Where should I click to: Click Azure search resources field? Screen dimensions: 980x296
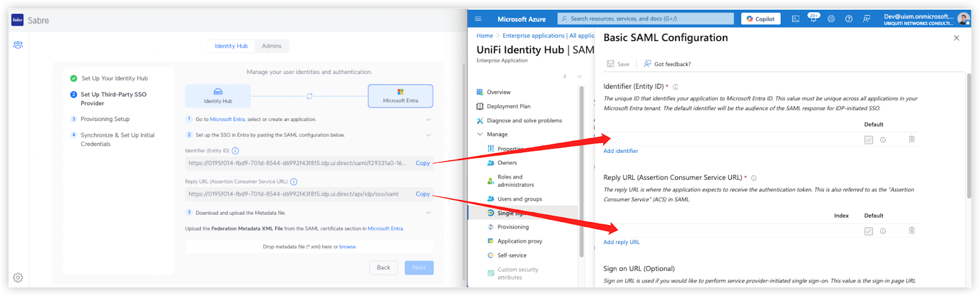click(646, 19)
